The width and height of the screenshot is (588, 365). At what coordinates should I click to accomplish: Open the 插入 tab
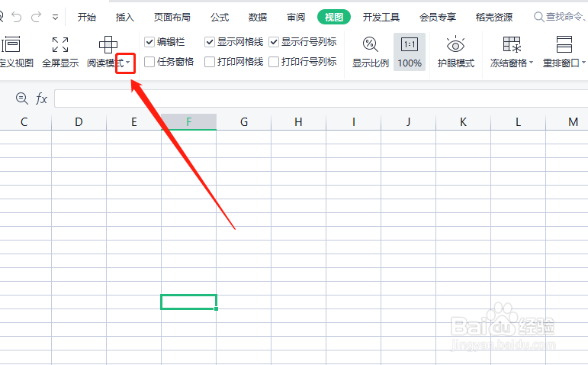125,18
